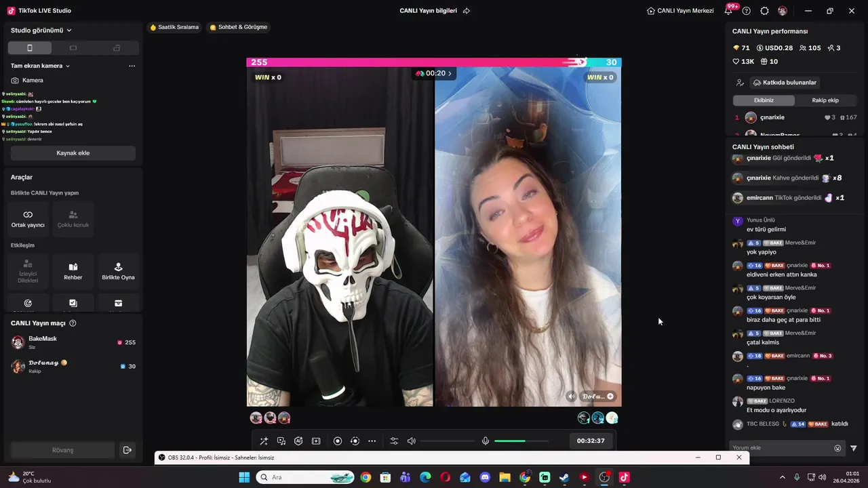
Task: Click the share arrow next to CANLI Yayın bilgileri
Action: pyautogui.click(x=467, y=11)
